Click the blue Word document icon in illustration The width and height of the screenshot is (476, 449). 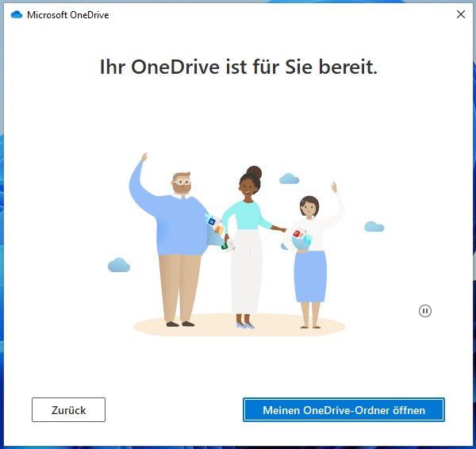pyautogui.click(x=212, y=222)
